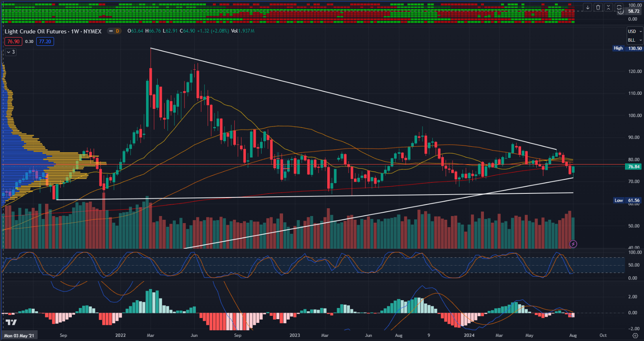Screen dimensions: 644x341
Task: Open the lightning bolt icon near latest volume bar
Action: point(573,244)
